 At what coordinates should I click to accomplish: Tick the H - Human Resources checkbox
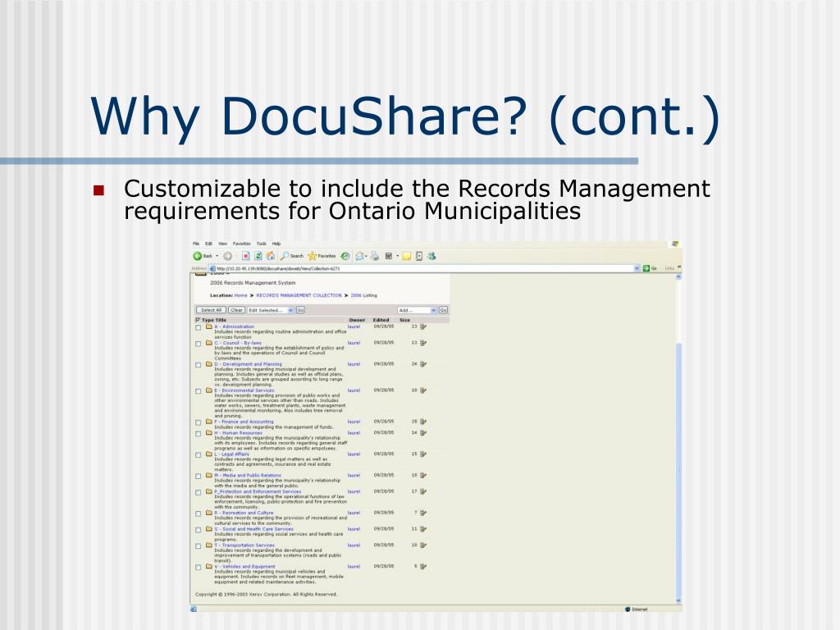tap(199, 433)
